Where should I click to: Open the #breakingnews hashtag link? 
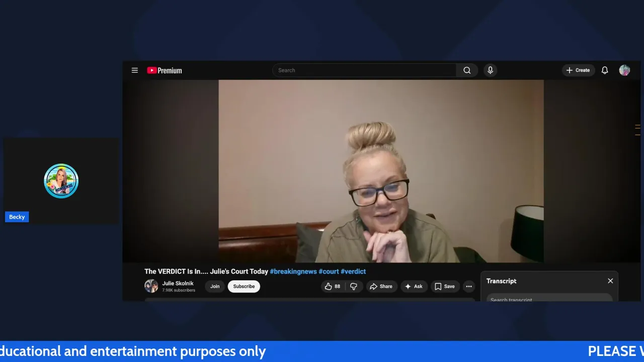(293, 271)
